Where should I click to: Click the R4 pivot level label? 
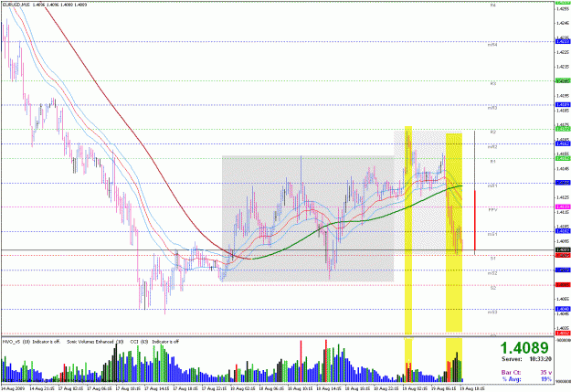click(x=492, y=5)
